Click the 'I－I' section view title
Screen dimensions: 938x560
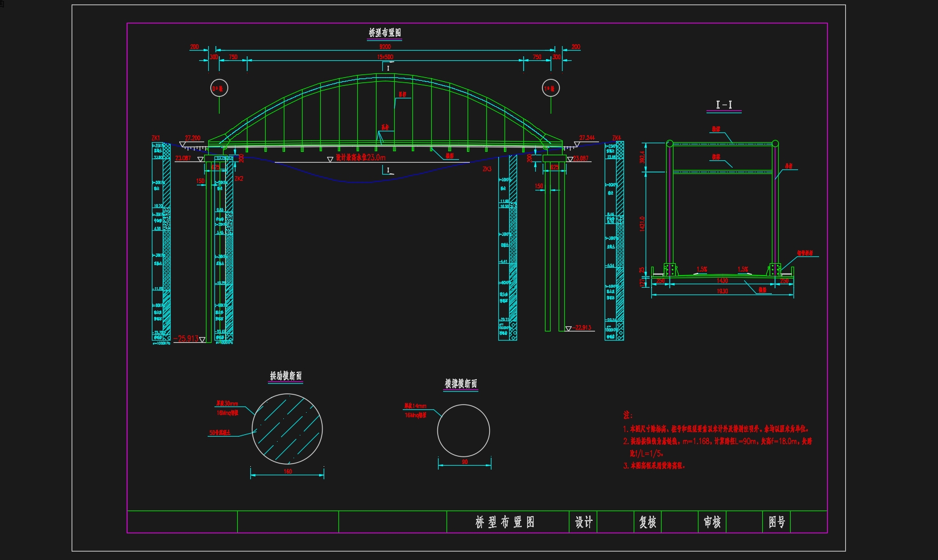[x=724, y=105]
